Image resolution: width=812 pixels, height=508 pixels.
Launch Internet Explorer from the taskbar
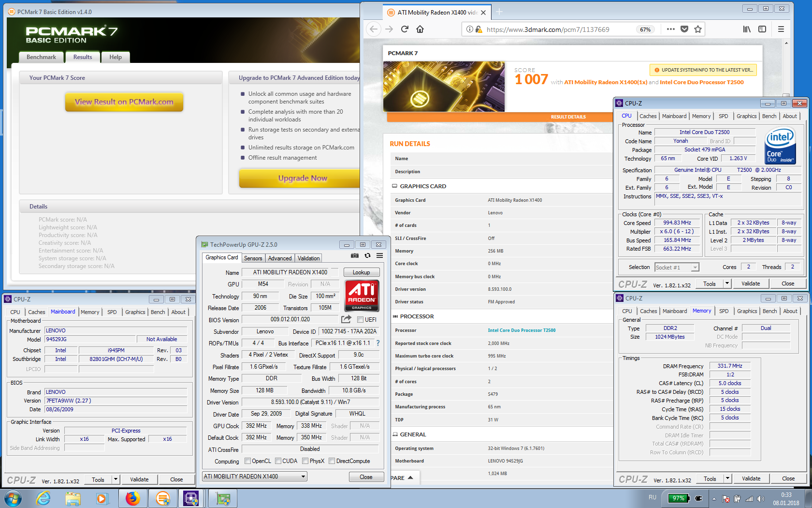click(x=43, y=498)
